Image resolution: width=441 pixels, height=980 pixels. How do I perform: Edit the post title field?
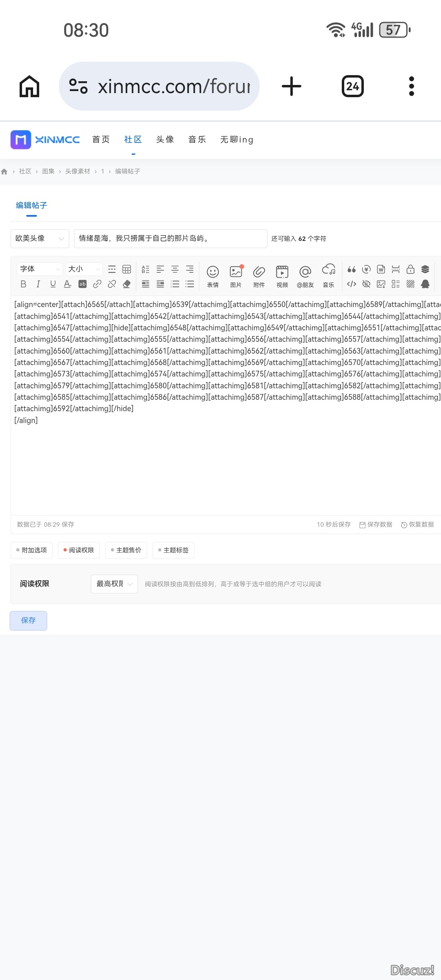click(171, 238)
